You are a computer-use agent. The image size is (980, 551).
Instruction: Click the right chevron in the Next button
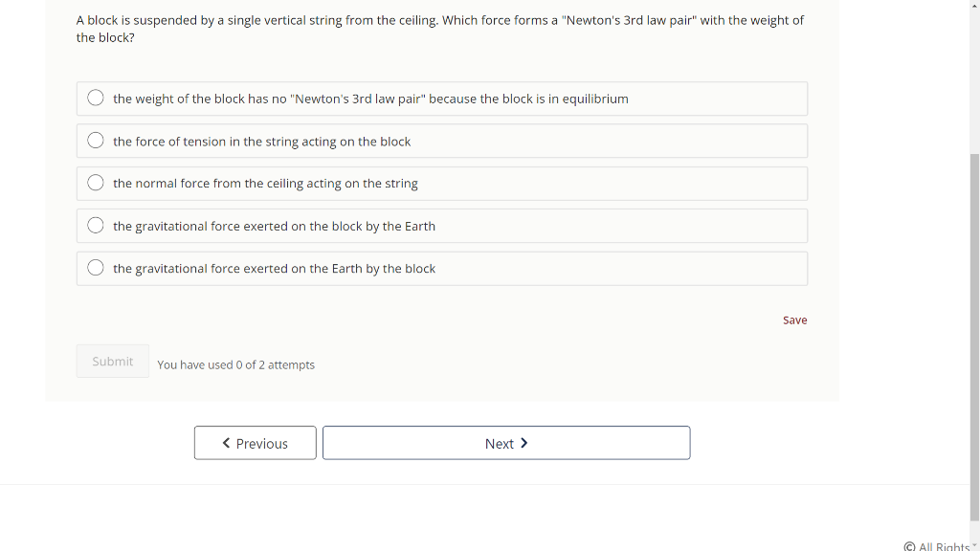[524, 443]
